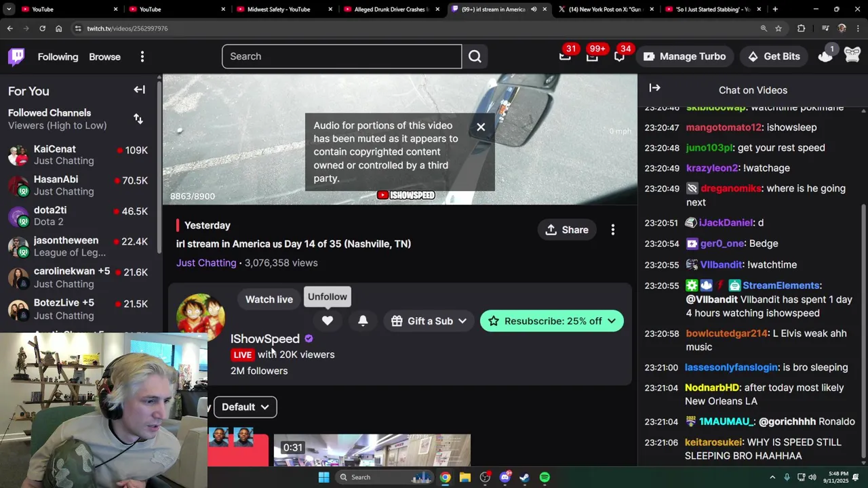Image resolution: width=868 pixels, height=488 pixels.
Task: Click the Get Bits button
Action: (x=774, y=56)
